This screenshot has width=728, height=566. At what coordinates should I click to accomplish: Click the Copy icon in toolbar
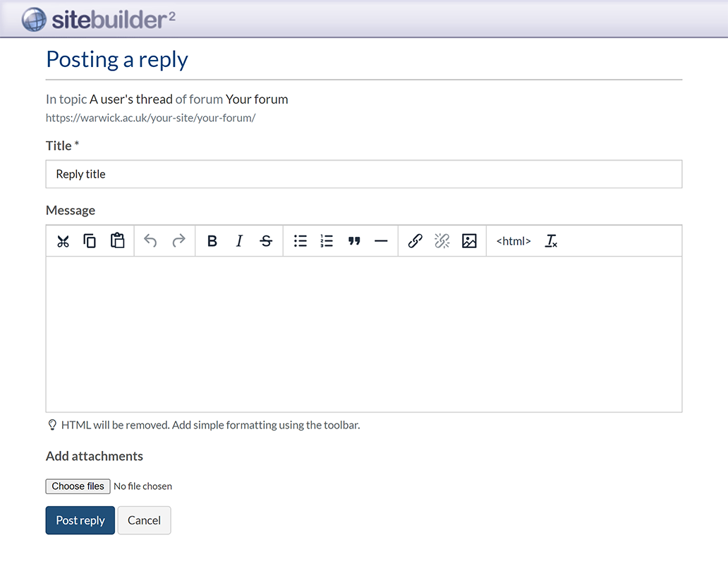coord(90,241)
